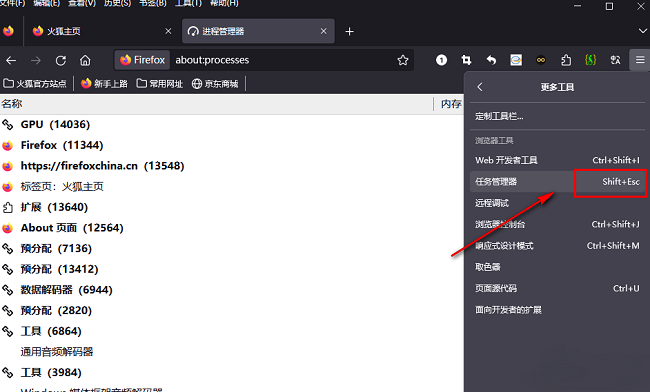Click the yellow infinity extension icon
The height and width of the screenshot is (392, 650).
pos(541,60)
